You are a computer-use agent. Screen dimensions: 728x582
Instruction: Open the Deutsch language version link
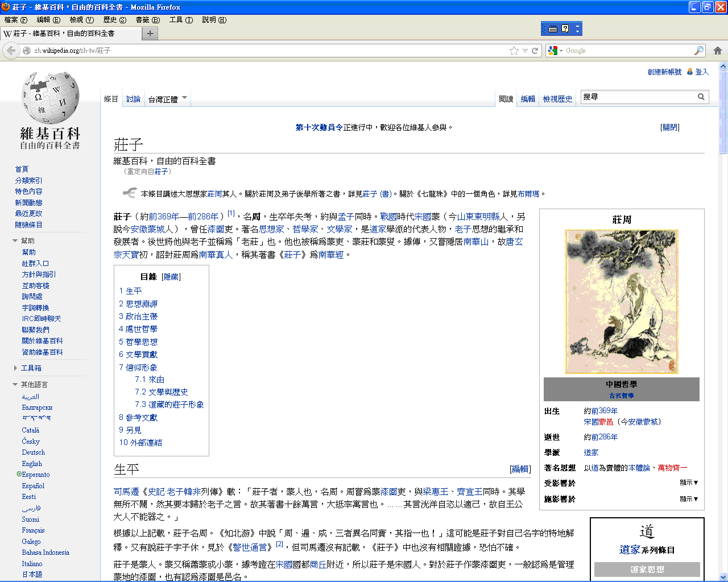33,452
